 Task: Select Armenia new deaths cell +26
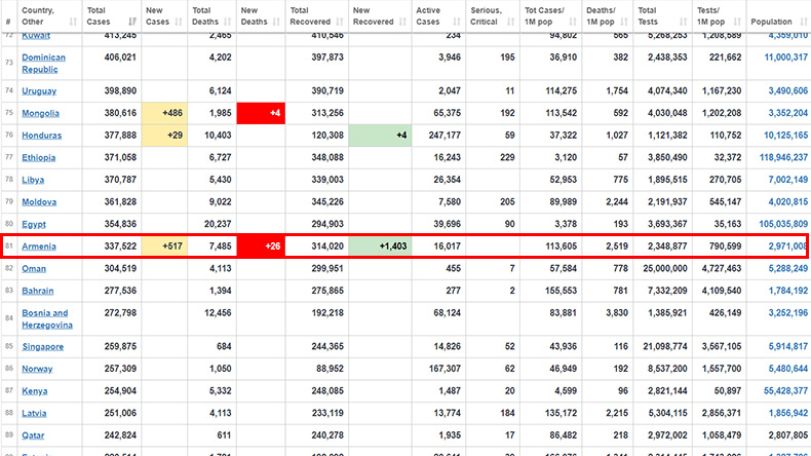[261, 246]
